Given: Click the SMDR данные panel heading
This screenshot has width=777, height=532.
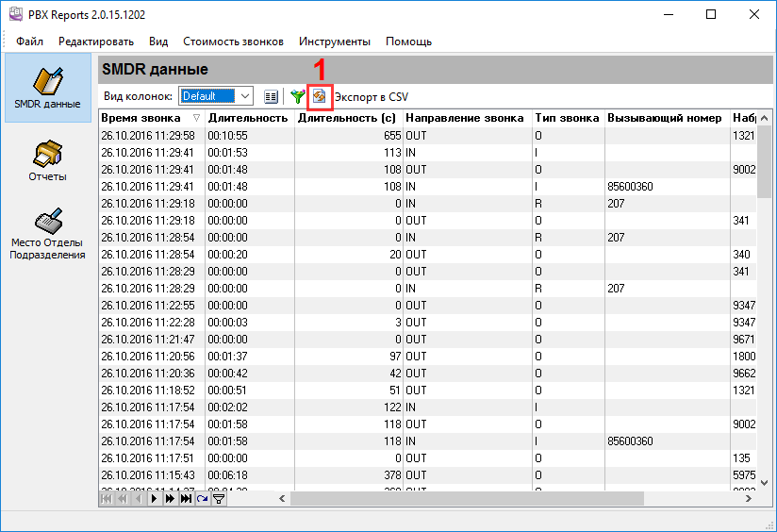Looking at the screenshot, I should (155, 70).
